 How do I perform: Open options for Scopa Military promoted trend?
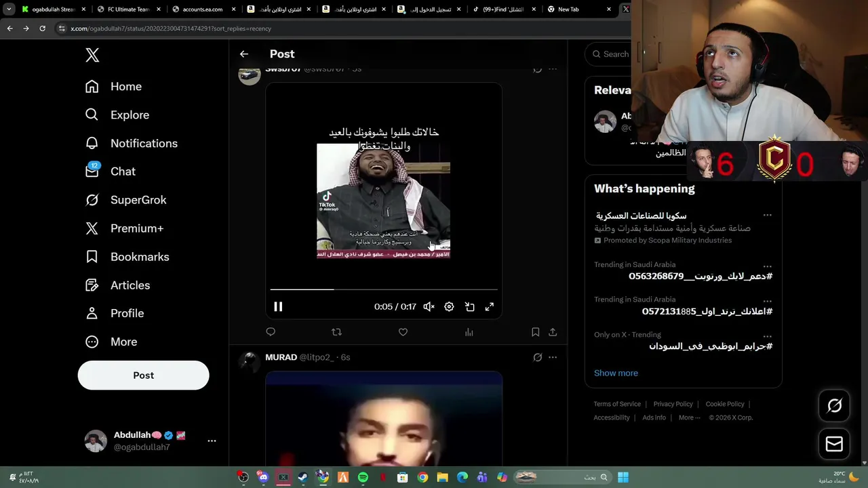tap(767, 216)
